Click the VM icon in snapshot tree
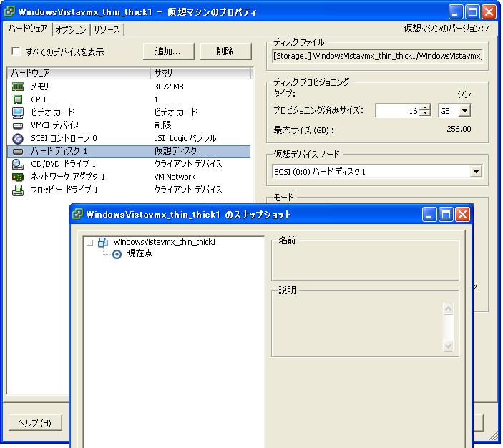This screenshot has width=503, height=448. tap(102, 242)
